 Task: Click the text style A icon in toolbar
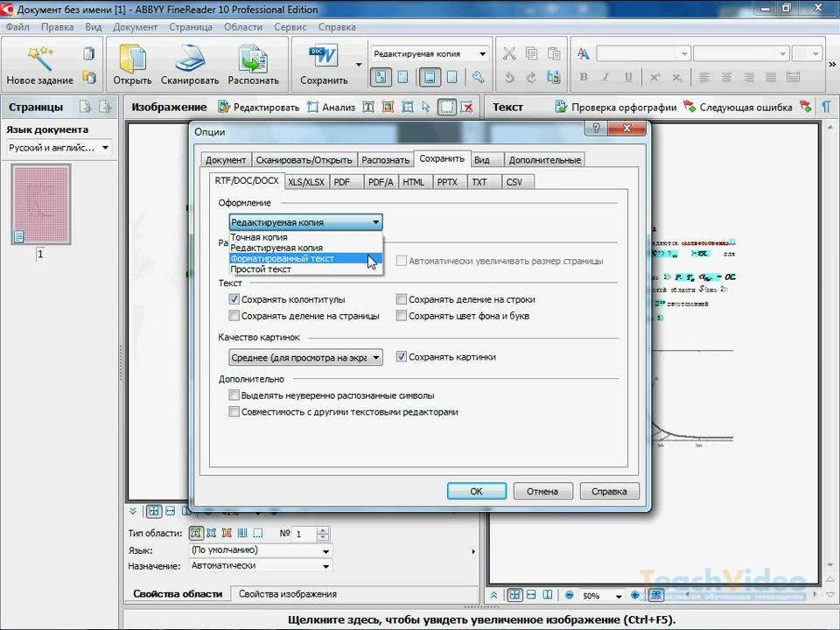(583, 53)
